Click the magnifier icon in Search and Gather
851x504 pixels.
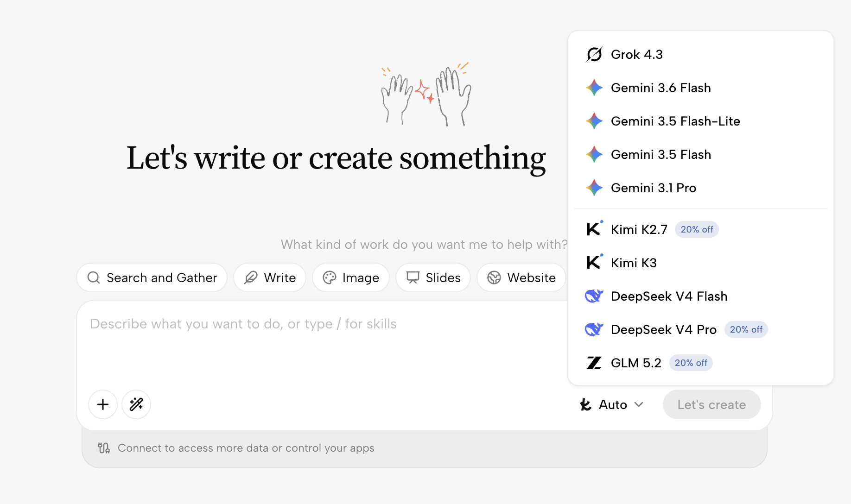[94, 277]
